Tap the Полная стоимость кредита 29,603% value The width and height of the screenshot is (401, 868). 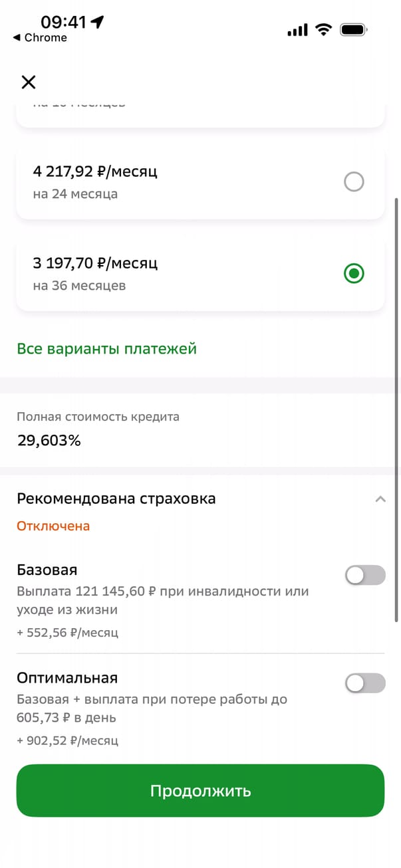[x=49, y=440]
